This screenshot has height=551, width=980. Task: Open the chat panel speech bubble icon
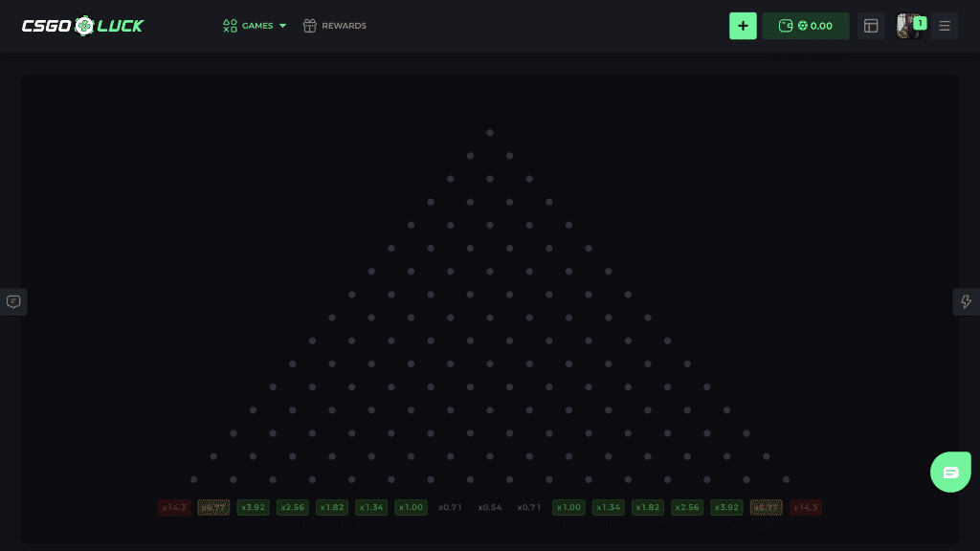pos(13,301)
